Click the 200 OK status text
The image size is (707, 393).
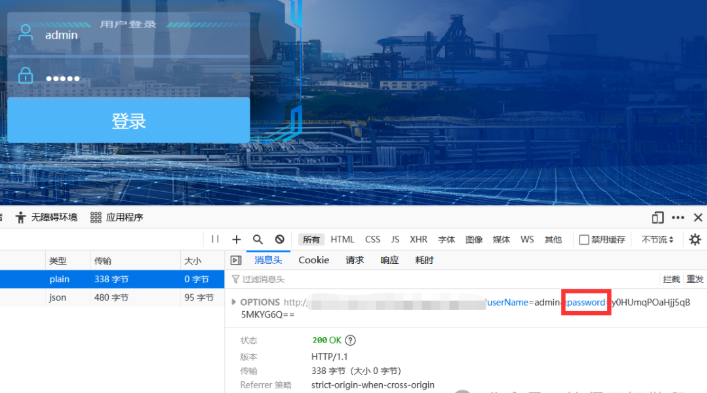(x=327, y=340)
